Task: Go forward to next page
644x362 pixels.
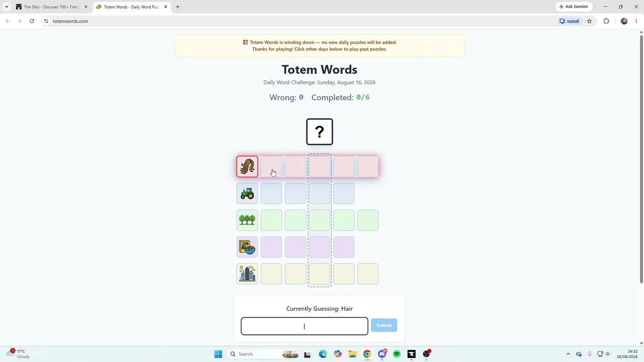Action: point(20,21)
